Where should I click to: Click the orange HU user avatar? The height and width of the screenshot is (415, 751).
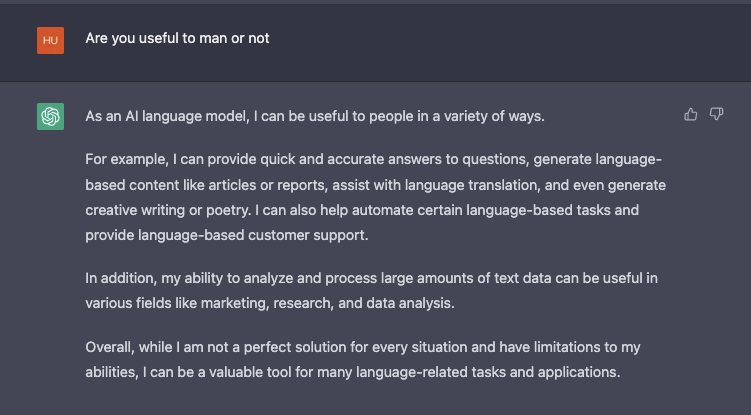50,40
